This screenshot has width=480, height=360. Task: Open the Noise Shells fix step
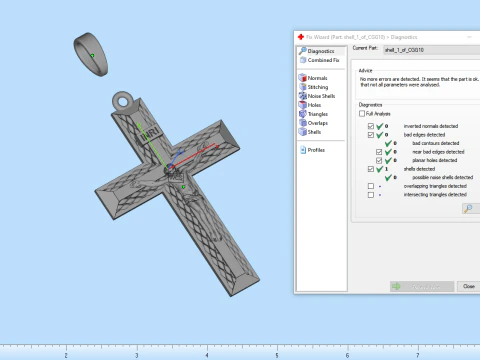coord(321,96)
